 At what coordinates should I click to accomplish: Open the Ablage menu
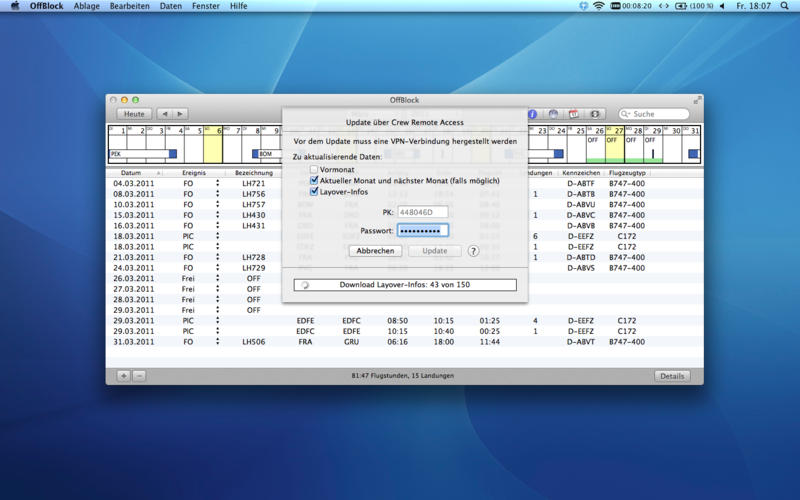(87, 6)
